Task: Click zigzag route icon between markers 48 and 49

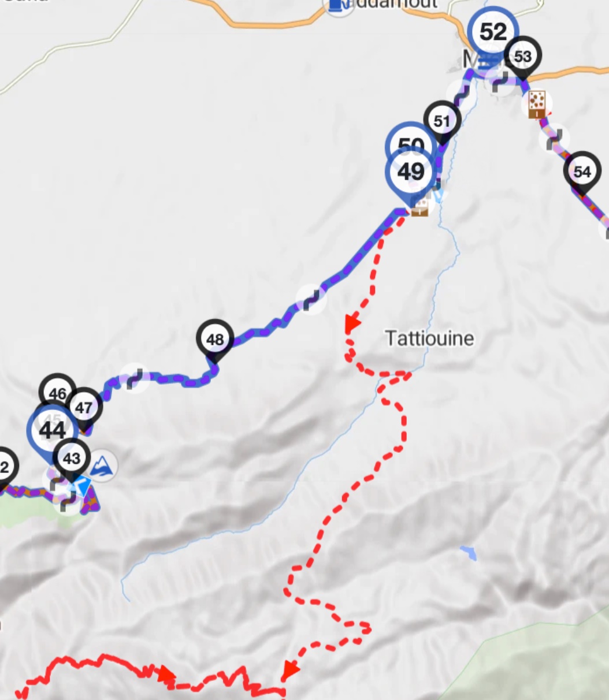Action: (x=311, y=299)
